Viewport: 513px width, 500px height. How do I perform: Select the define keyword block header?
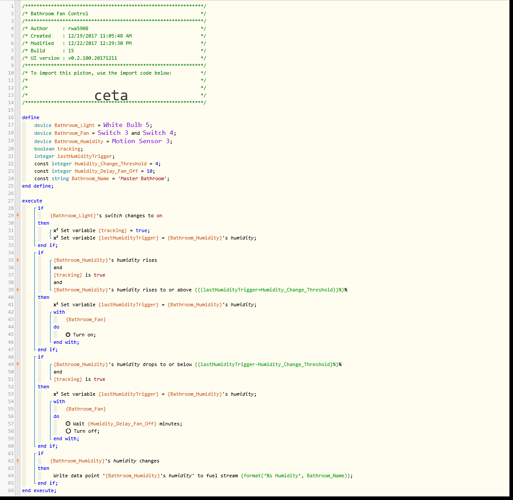(x=31, y=117)
